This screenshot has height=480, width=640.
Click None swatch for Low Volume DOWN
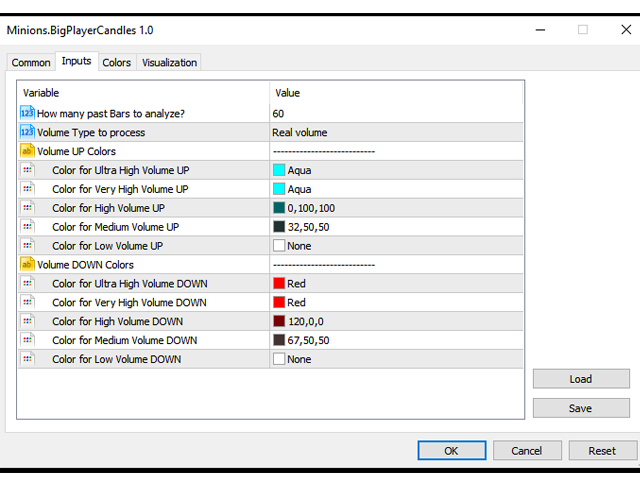coord(279,359)
